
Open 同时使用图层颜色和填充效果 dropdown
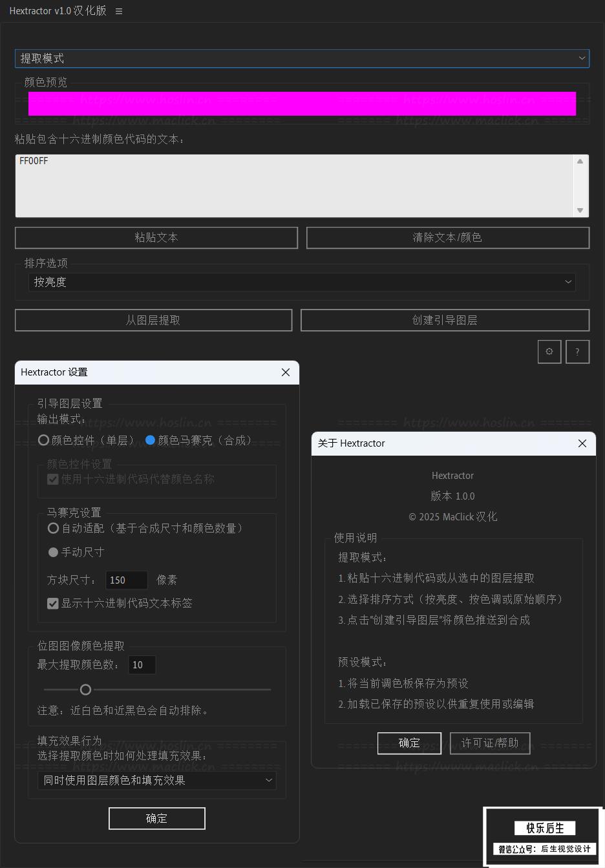(157, 780)
